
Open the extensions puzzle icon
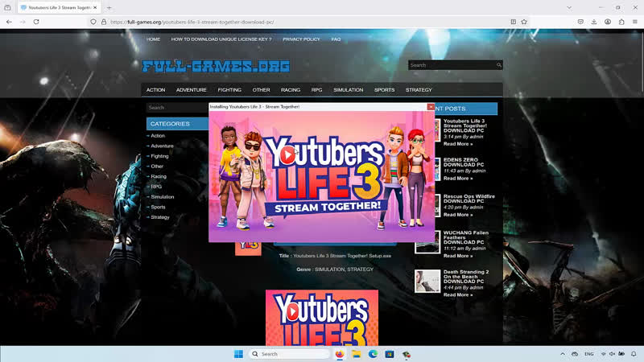pos(621,22)
